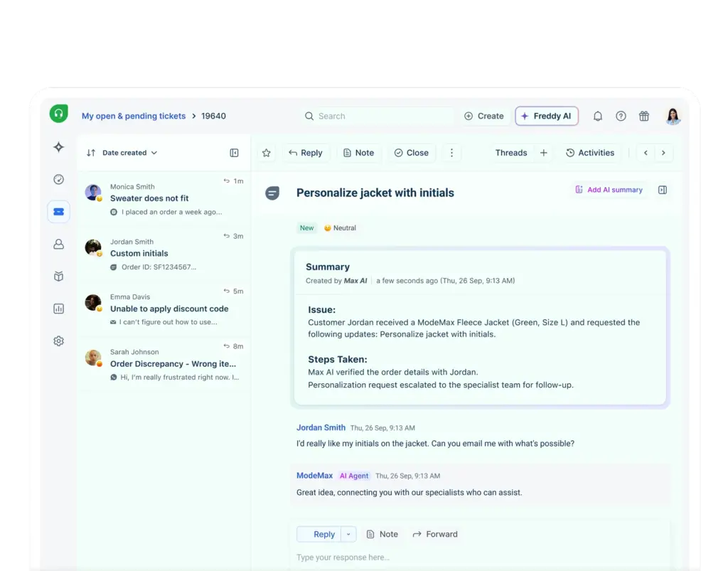Click ticket number 19640 in breadcrumb

(x=213, y=116)
